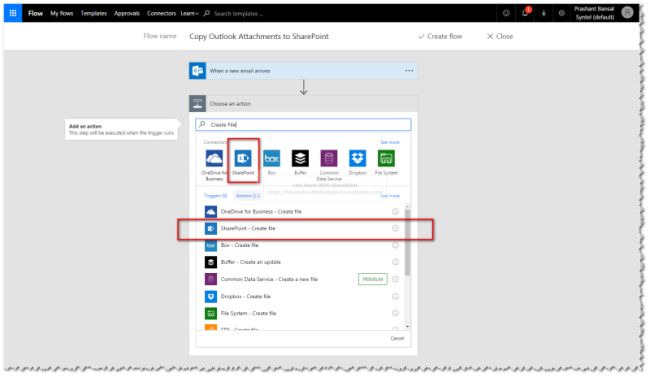Select the OneDrive for Business connector icon
This screenshot has width=650, height=377.
click(x=214, y=158)
